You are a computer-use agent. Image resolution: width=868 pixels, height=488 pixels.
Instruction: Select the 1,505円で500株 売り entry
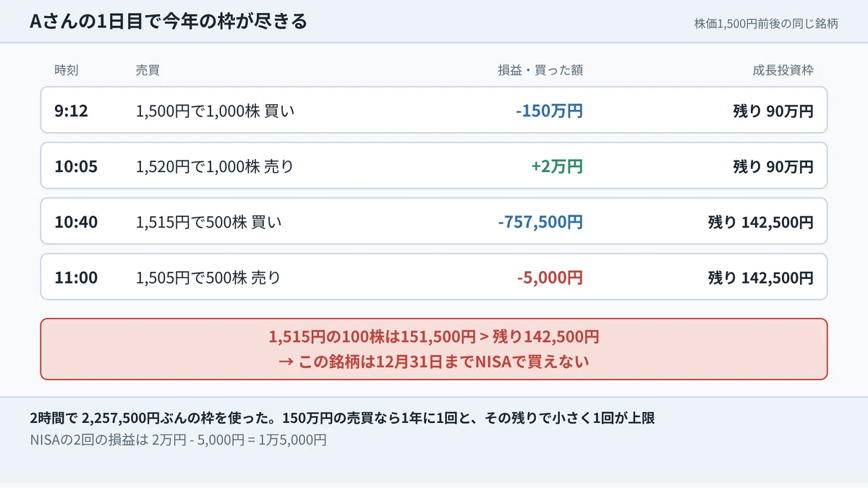pos(208,278)
